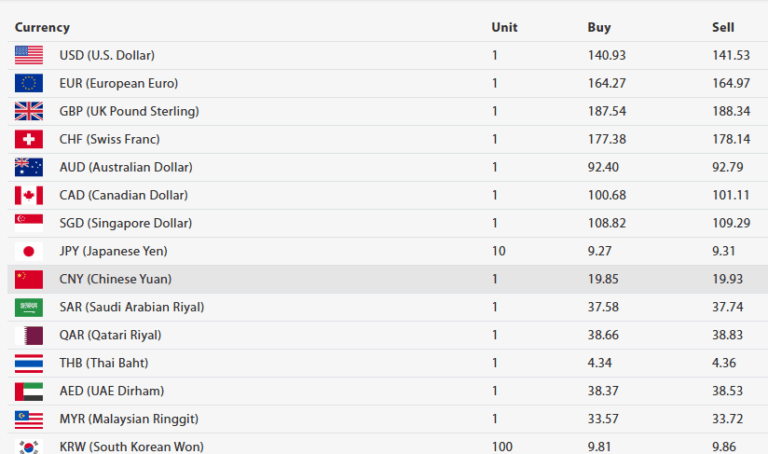768x454 pixels.
Task: Click the European Union flag icon
Action: (x=29, y=83)
